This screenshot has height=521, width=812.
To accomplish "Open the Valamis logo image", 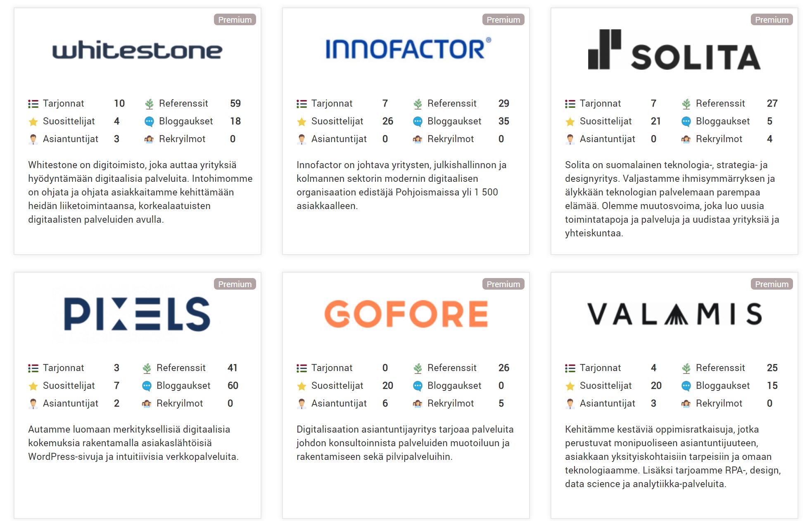I will pos(674,314).
